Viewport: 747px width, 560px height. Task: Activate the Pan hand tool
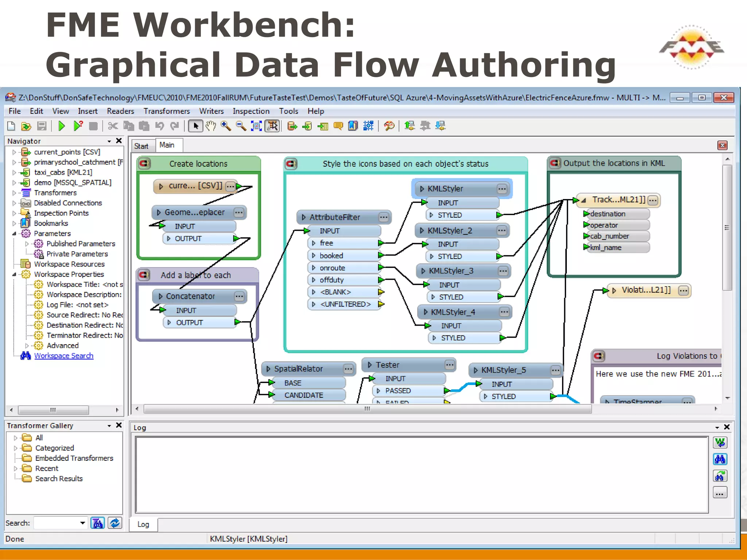(x=211, y=126)
